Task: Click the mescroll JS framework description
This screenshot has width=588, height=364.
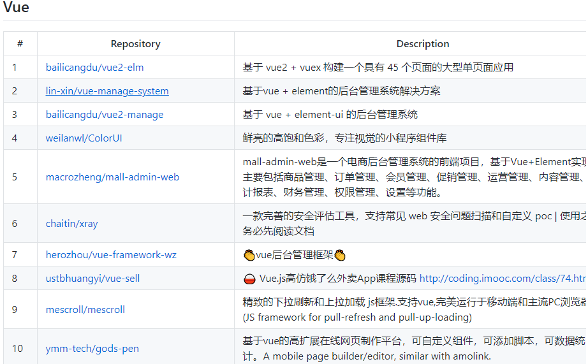Action: coord(415,310)
